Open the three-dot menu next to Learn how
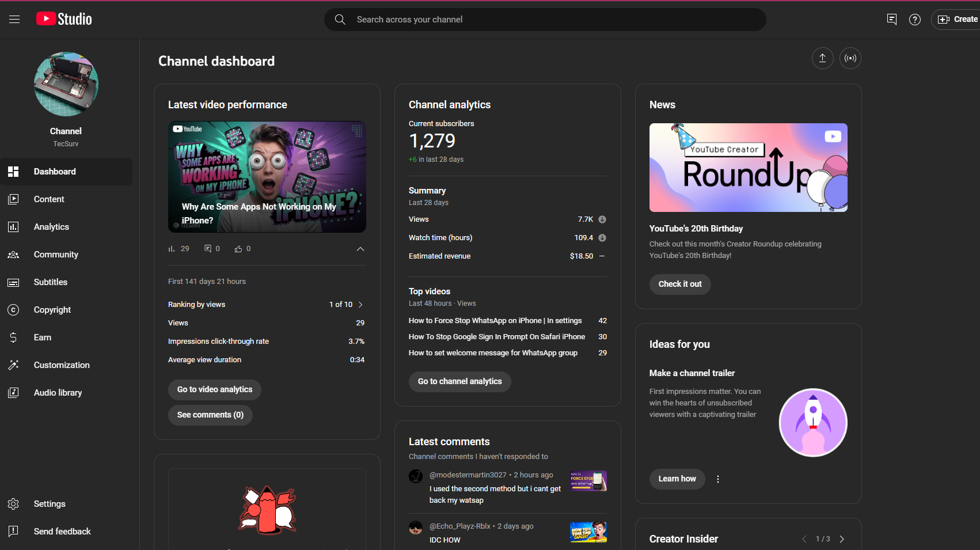The width and height of the screenshot is (980, 550). (x=718, y=479)
